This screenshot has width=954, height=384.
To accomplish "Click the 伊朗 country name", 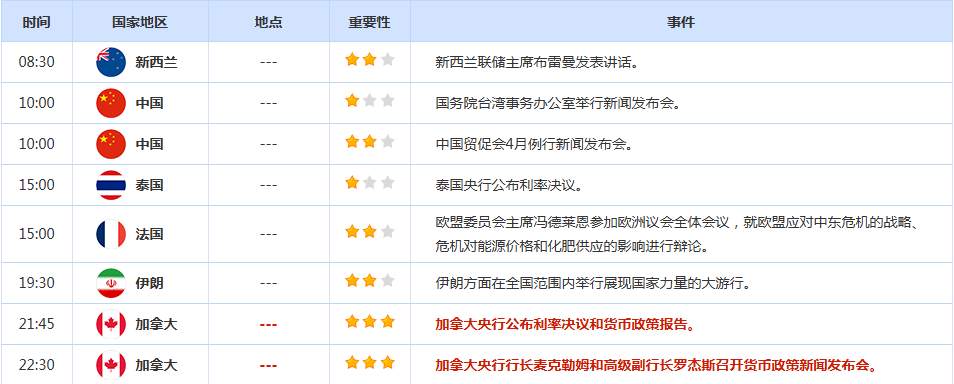I will (149, 283).
